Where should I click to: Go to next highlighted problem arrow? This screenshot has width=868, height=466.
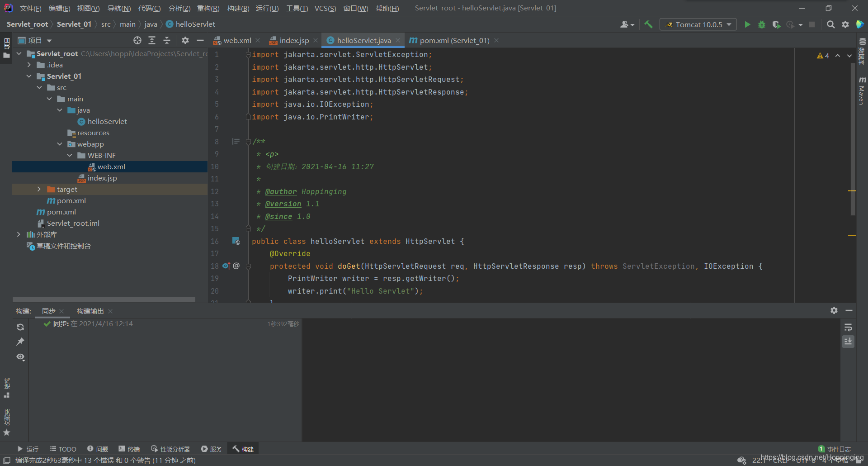pos(849,56)
